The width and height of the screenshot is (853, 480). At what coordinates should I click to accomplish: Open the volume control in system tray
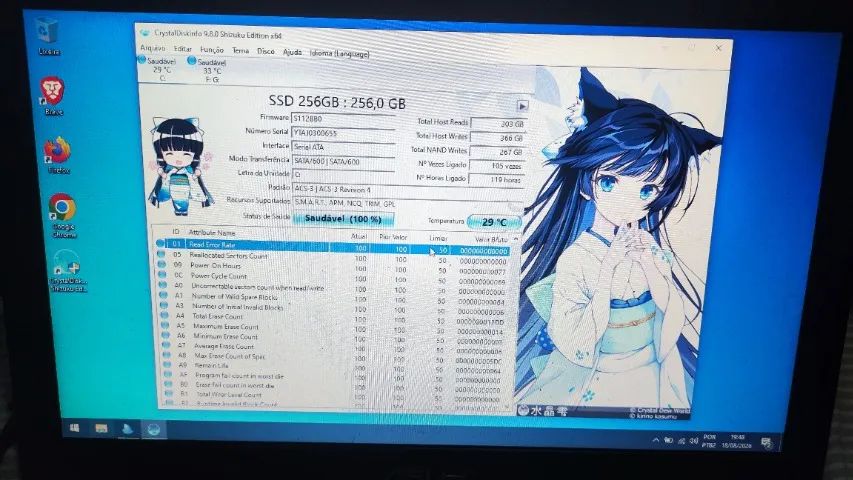693,441
